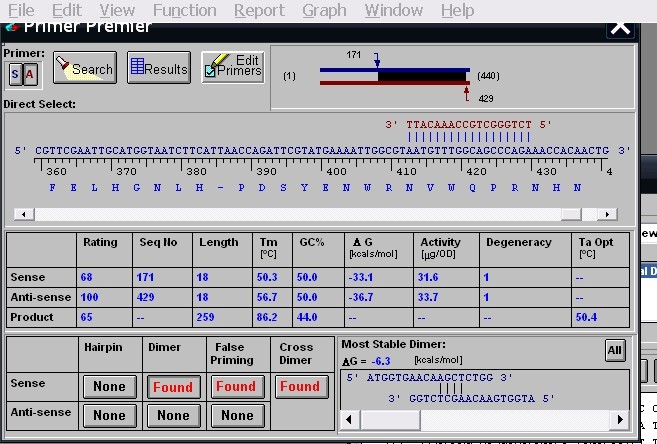The height and width of the screenshot is (444, 657).
Task: Click Sense delta G value -33.1
Action: click(361, 277)
